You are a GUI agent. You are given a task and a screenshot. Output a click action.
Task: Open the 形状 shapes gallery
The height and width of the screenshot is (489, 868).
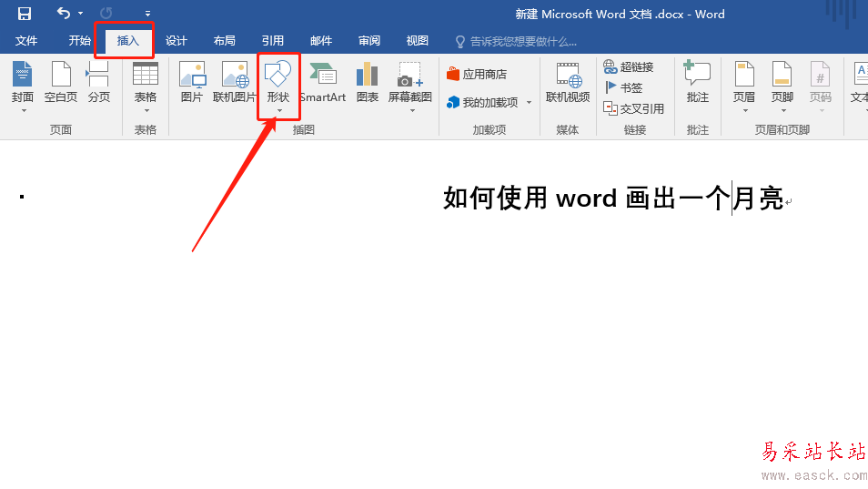pyautogui.click(x=278, y=87)
